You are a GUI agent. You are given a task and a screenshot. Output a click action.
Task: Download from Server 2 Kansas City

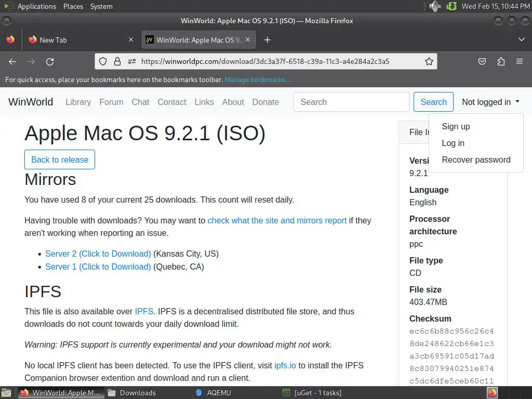click(x=98, y=254)
